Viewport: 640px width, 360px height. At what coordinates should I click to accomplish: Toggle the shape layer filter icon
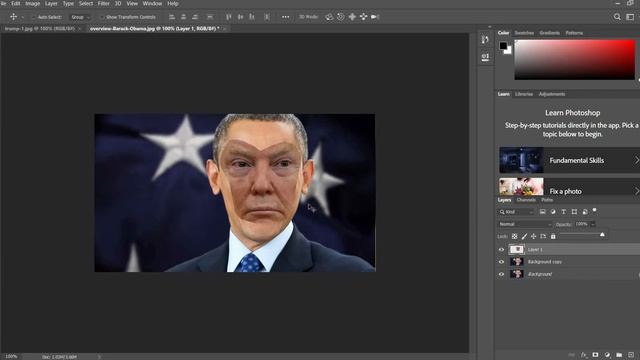pos(574,212)
